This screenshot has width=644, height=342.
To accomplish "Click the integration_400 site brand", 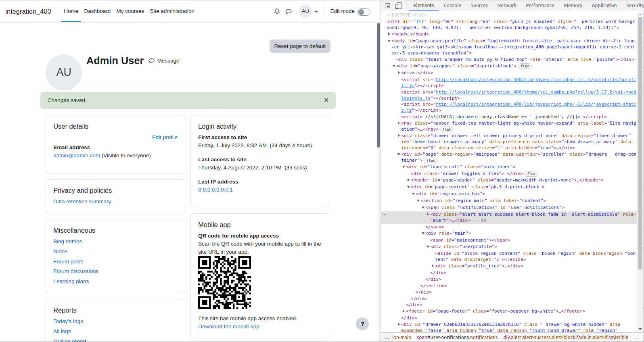I will 28,11.
